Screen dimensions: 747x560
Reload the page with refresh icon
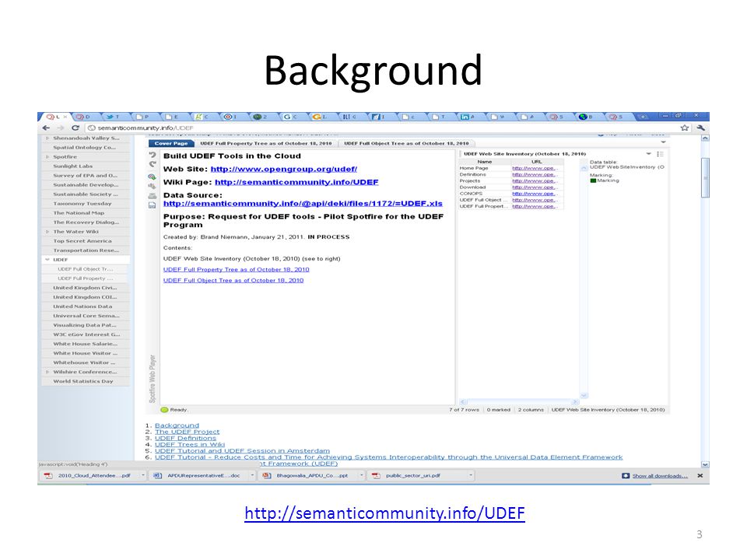pos(75,128)
